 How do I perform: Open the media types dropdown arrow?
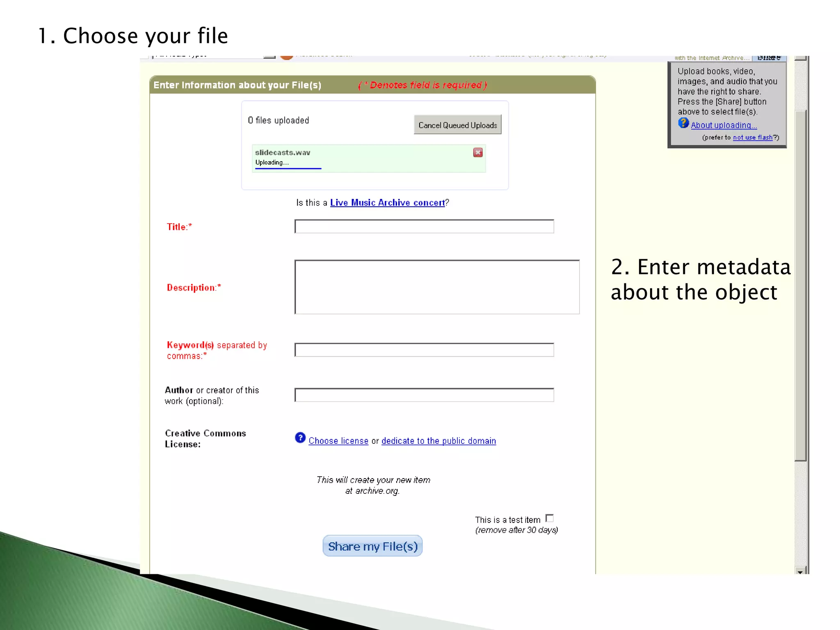click(x=269, y=57)
